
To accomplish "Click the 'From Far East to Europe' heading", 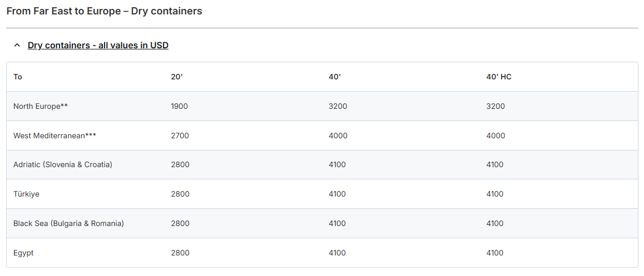I will tap(104, 11).
